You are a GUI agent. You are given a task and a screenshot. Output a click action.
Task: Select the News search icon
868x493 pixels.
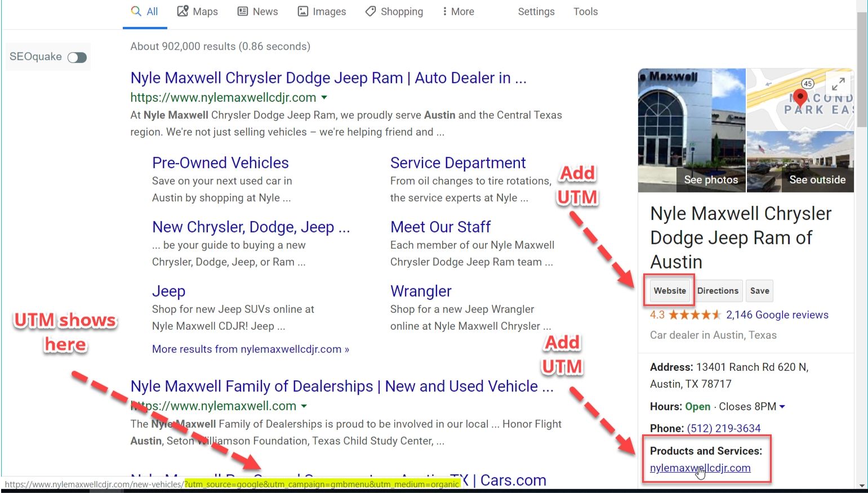(x=243, y=11)
